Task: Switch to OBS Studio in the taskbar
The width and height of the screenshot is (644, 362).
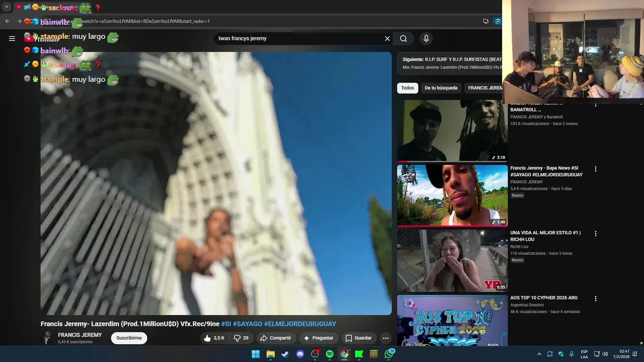Action: (315, 354)
